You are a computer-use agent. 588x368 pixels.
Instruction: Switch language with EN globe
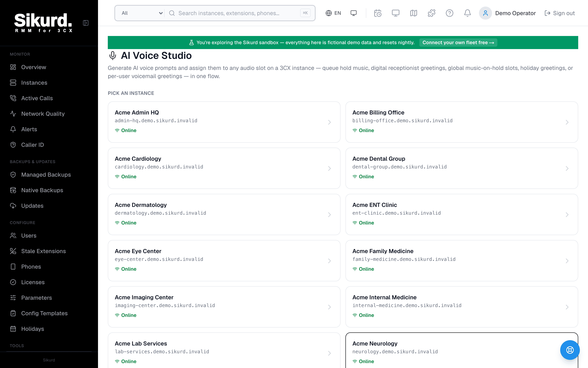[333, 13]
